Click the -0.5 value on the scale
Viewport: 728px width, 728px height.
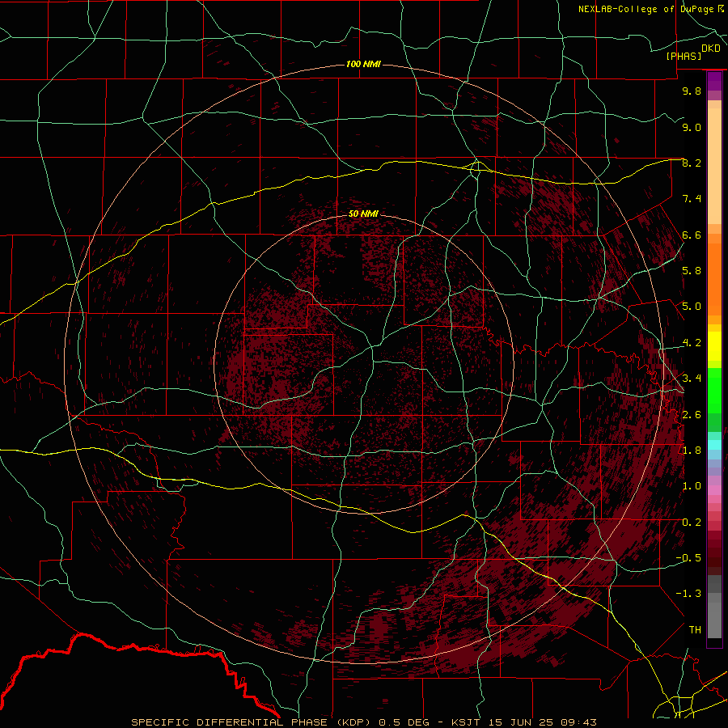(688, 558)
